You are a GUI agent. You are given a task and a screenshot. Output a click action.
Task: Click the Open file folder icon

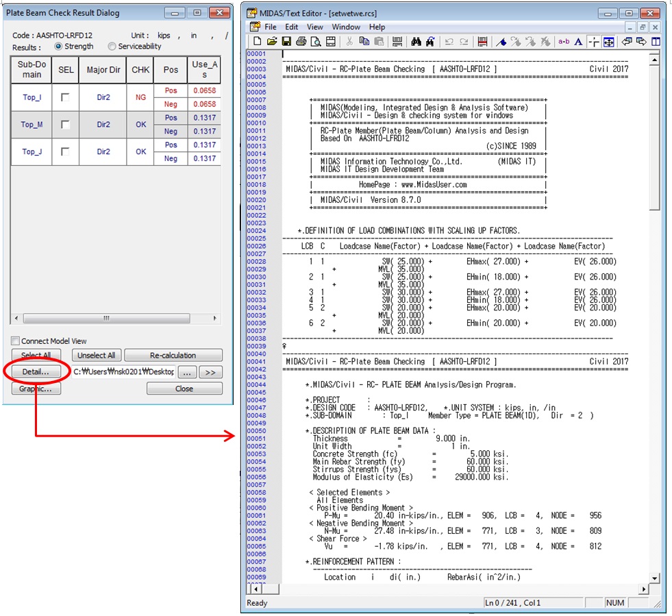click(272, 42)
